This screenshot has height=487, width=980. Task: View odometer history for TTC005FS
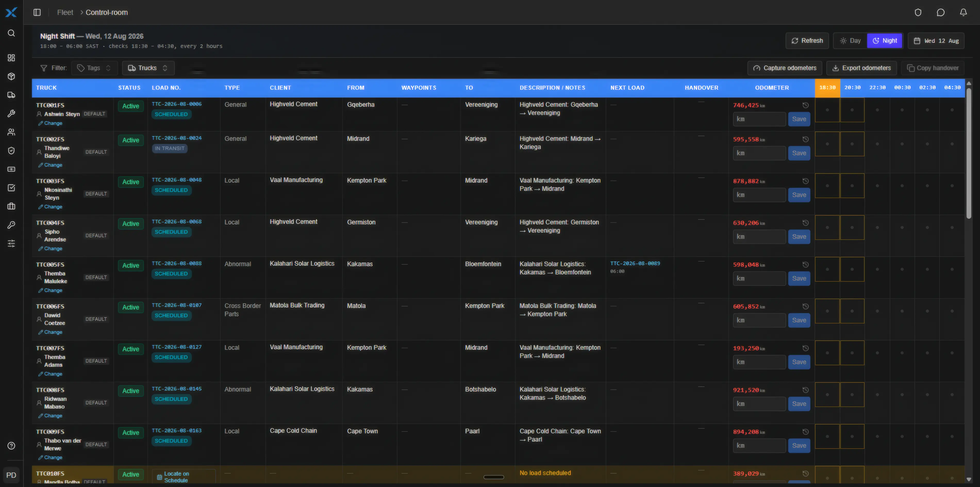(x=805, y=265)
